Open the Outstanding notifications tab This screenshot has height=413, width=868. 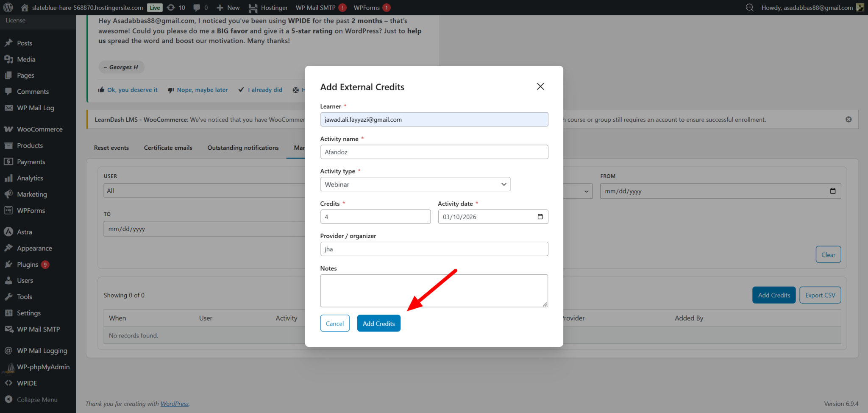click(243, 148)
